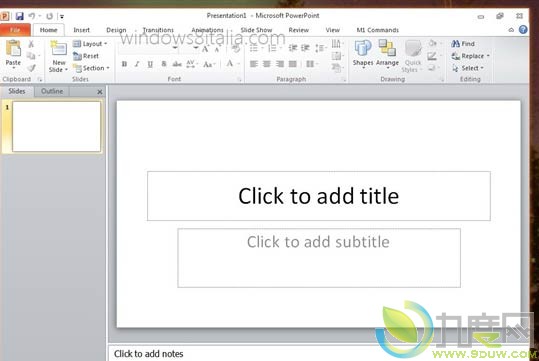Click the Find button
Screen dimensions: 539x361
coord(463,44)
